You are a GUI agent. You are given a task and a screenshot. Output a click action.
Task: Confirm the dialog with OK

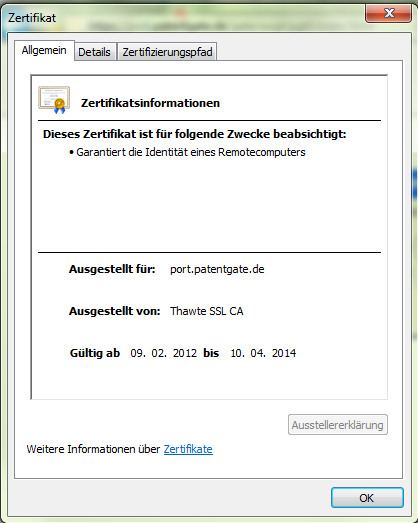click(x=367, y=498)
